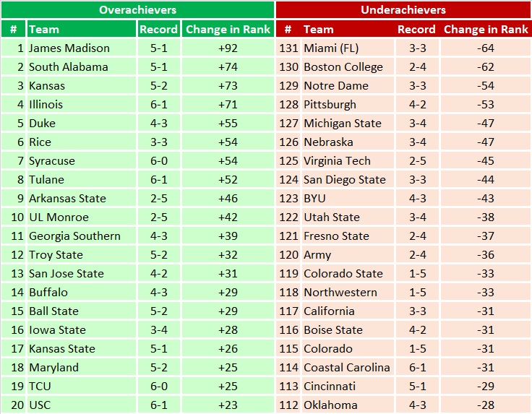Click Syracuse's 6-0 record cell
This screenshot has width=532, height=414.
[159, 160]
